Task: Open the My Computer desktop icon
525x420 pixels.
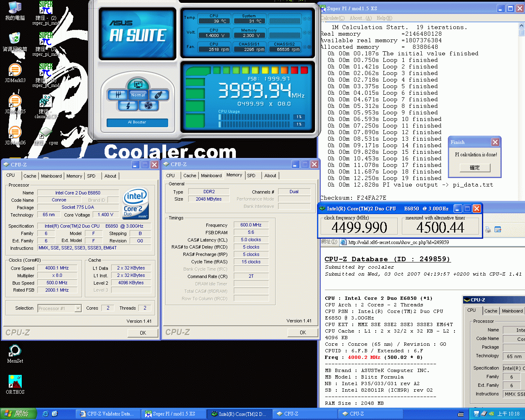Action: [x=15, y=11]
